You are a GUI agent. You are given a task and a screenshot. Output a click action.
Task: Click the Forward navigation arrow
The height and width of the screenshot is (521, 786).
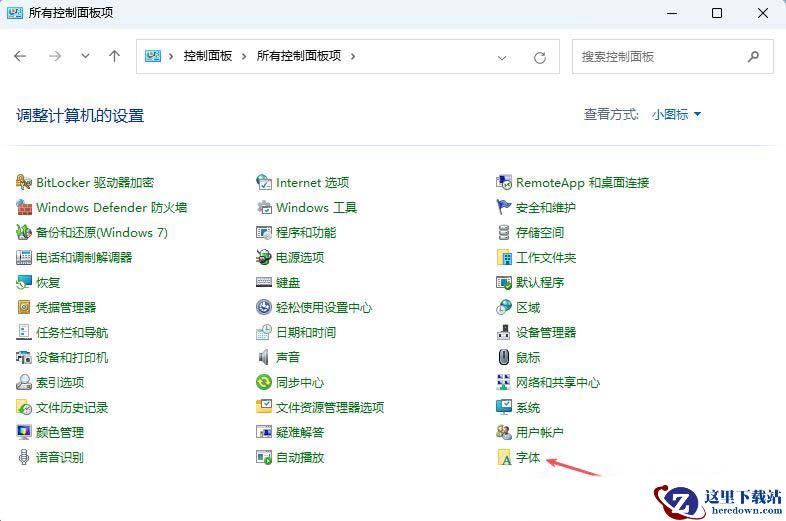55,56
